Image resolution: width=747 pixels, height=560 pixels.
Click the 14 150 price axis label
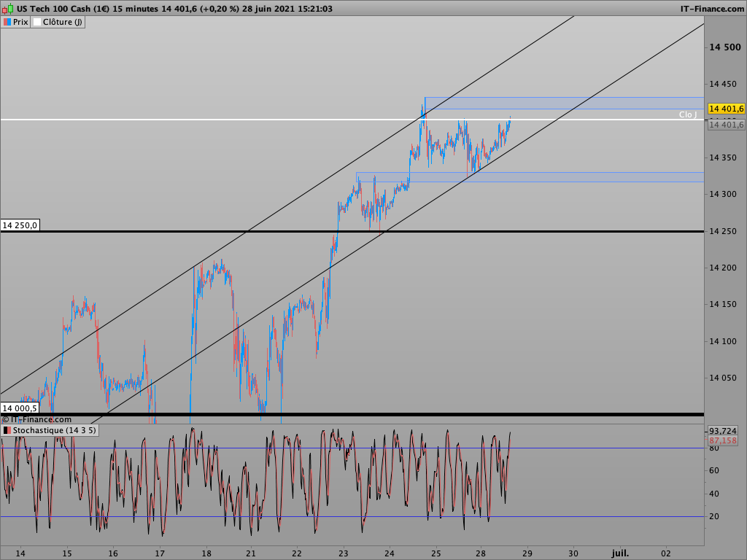[x=723, y=304]
